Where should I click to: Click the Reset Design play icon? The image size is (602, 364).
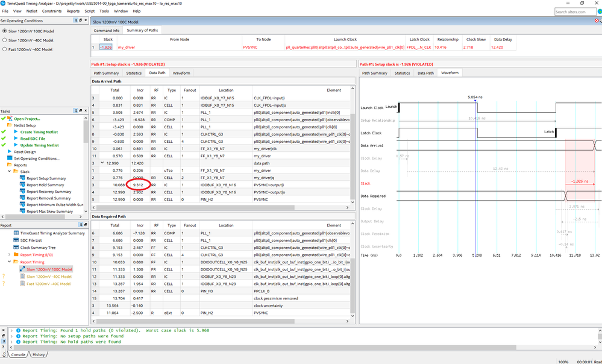(10, 152)
